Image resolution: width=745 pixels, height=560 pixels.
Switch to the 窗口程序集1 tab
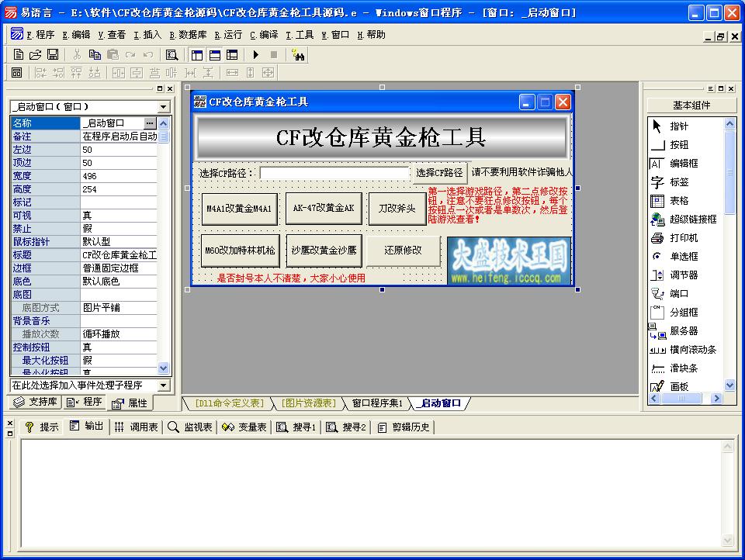377,403
